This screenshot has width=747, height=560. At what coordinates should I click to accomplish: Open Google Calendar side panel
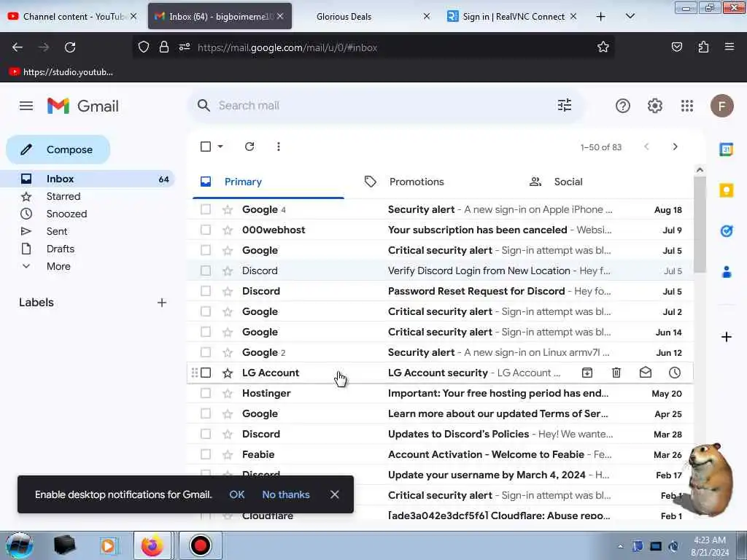[x=726, y=149]
